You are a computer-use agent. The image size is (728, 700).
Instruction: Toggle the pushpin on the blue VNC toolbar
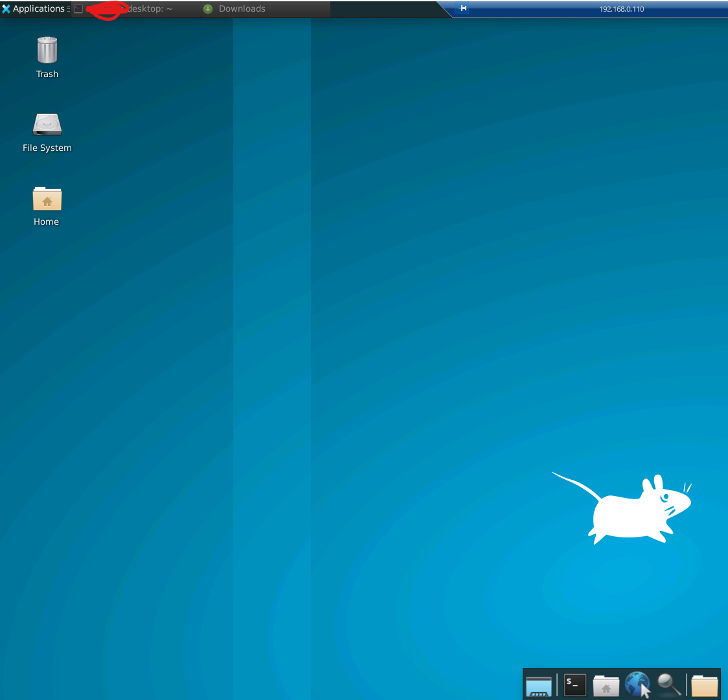pyautogui.click(x=462, y=8)
